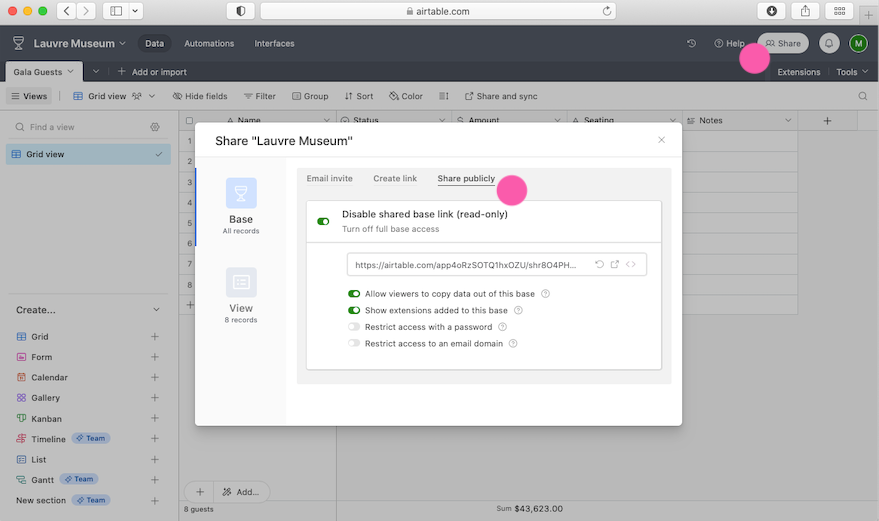Open search records magnifier icon

coord(863,96)
